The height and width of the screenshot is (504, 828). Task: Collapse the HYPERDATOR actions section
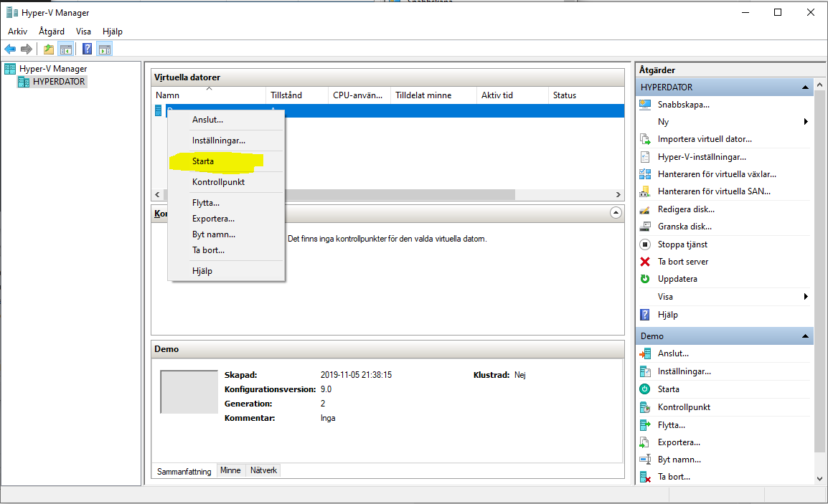point(805,87)
